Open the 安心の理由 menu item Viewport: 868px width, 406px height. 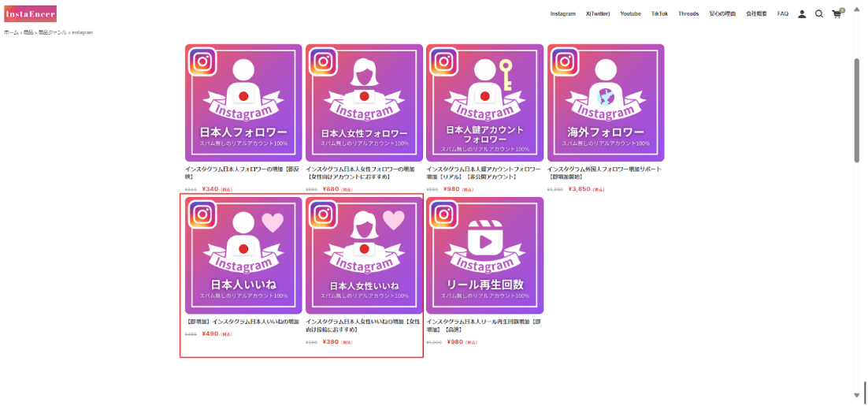click(x=721, y=14)
